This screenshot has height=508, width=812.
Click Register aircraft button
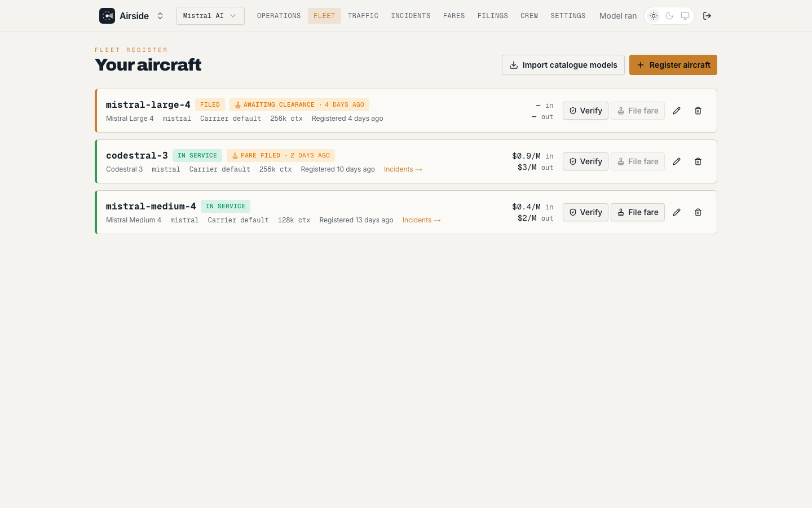(673, 65)
